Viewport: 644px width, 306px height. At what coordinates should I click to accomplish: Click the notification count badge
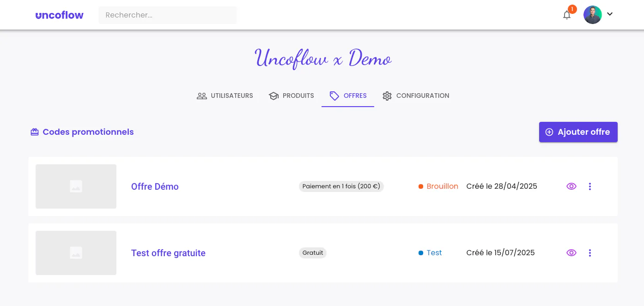[572, 9]
